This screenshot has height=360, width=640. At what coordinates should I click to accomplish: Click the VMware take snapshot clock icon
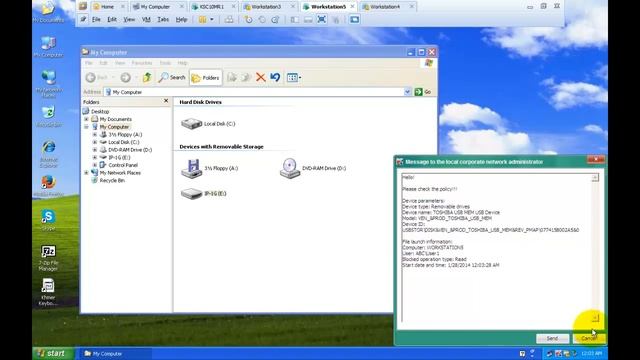[248, 20]
